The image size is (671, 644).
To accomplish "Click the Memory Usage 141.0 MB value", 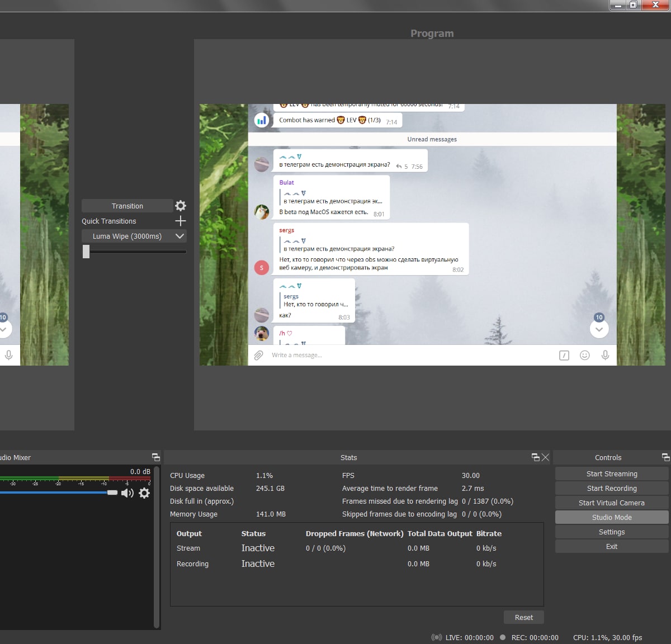I will (271, 514).
